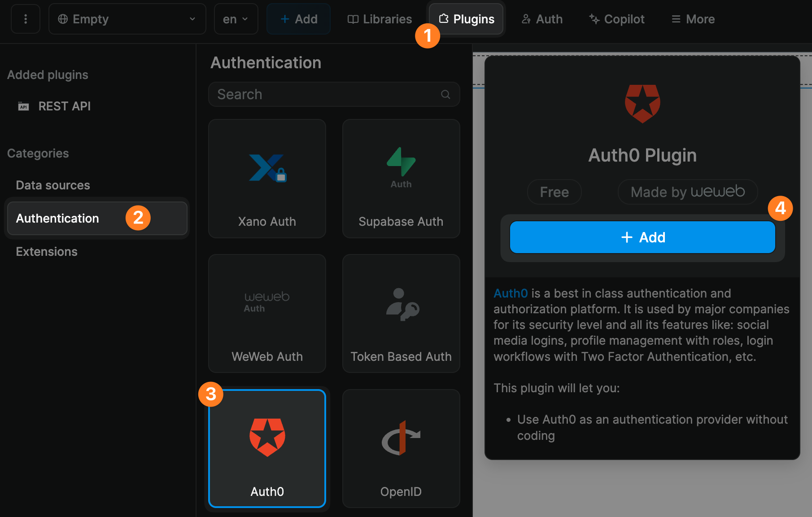This screenshot has width=812, height=517.
Task: Expand the More menu
Action: point(692,19)
